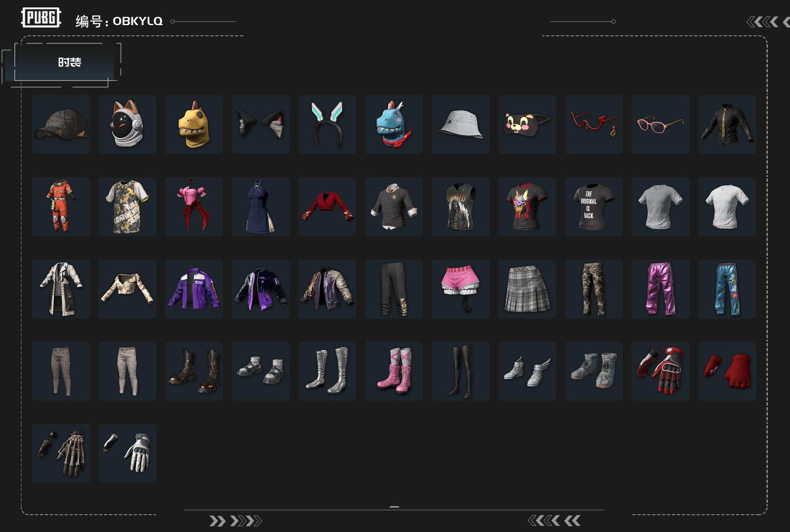This screenshot has width=790, height=532.
Task: Choose the blue pants with patches
Action: (x=727, y=289)
